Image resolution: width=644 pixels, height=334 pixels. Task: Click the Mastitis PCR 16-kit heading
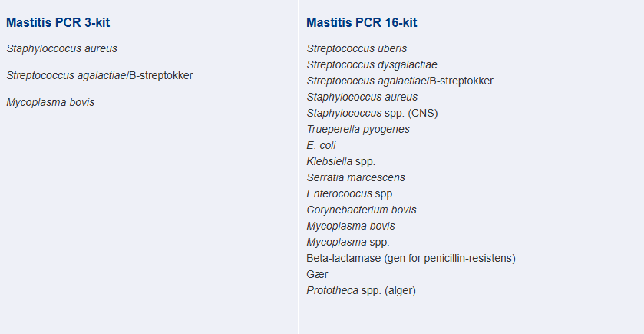tap(362, 22)
